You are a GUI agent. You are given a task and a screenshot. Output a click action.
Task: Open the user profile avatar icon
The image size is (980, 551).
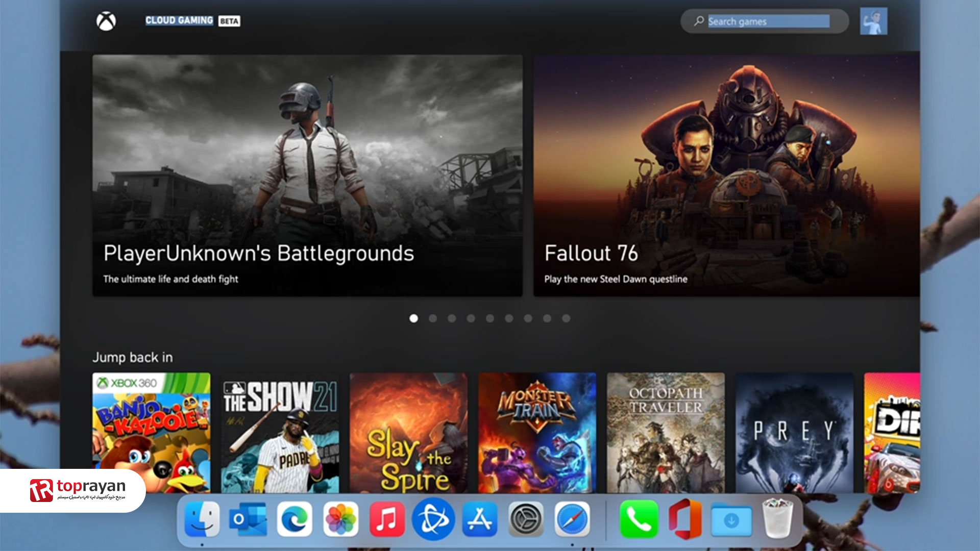coord(873,20)
